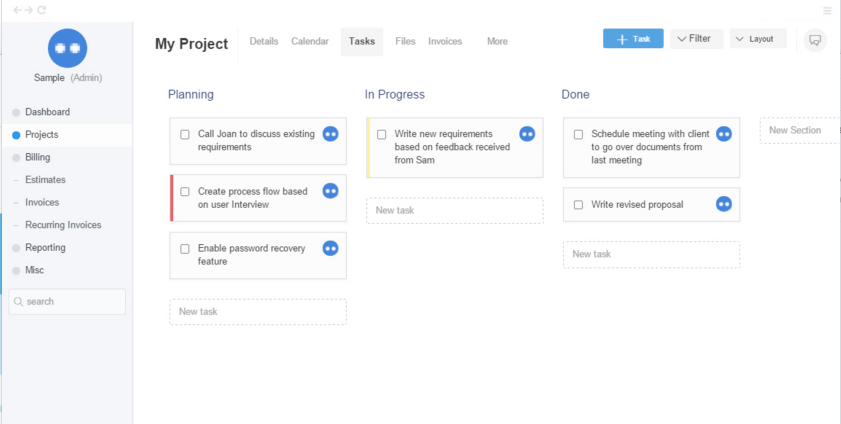This screenshot has width=841, height=424.
Task: Click assignee avatar on Enable password recovery task
Action: tap(330, 248)
